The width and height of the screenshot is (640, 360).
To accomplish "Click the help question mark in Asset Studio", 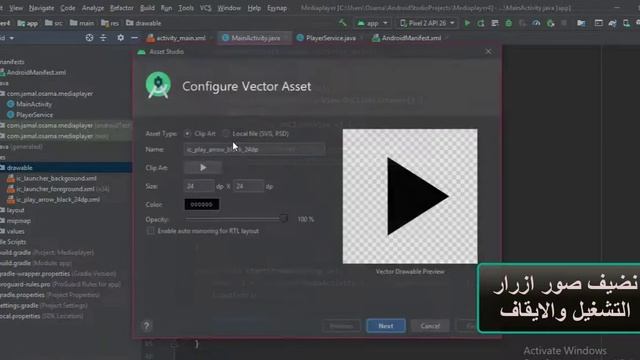I will coord(147,325).
